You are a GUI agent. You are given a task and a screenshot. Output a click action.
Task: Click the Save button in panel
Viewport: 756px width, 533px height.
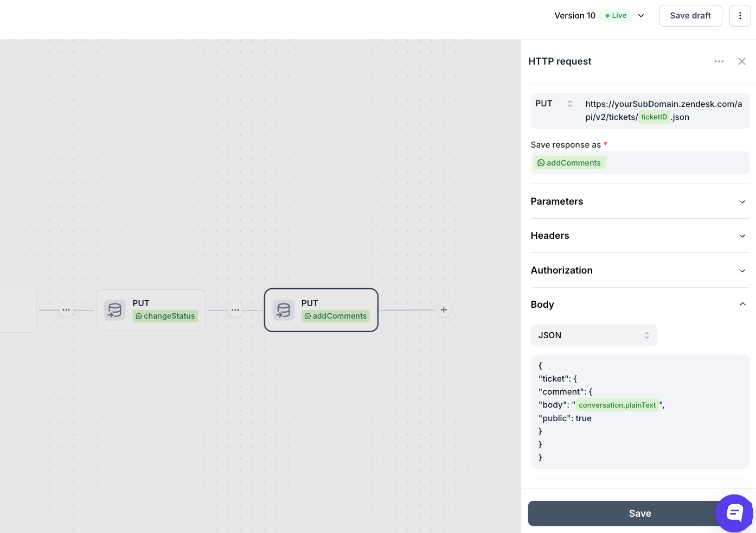(x=640, y=513)
